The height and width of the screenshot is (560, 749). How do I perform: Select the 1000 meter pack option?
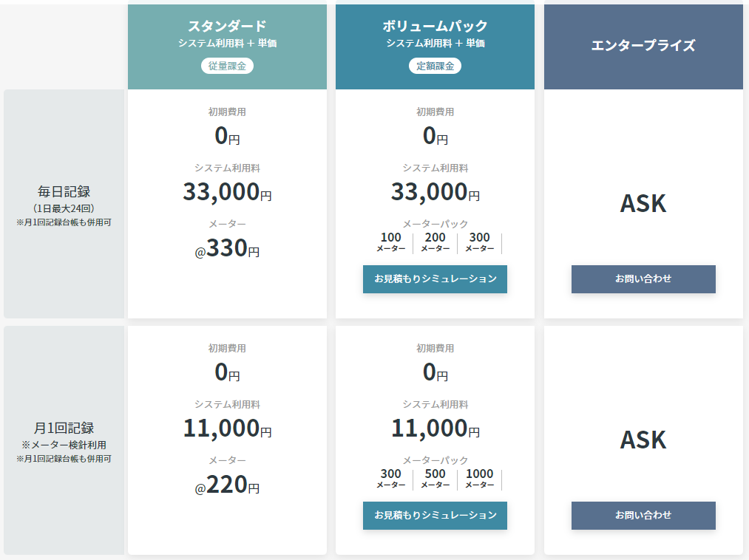[x=479, y=479]
